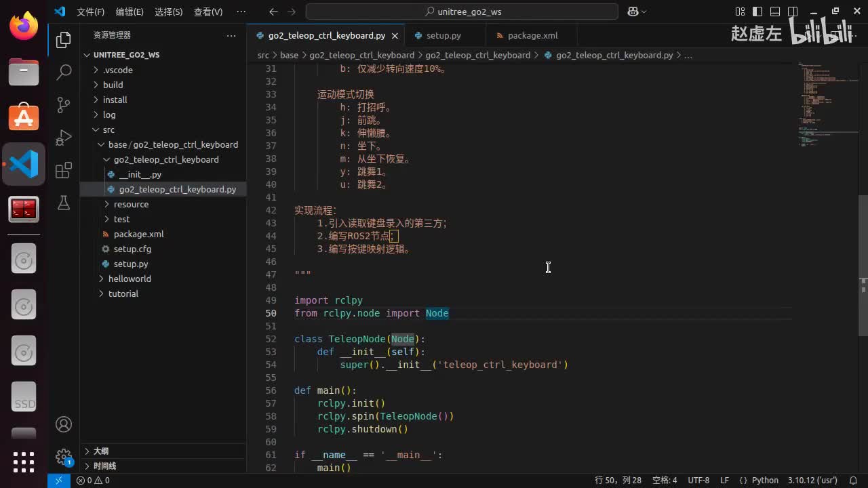Viewport: 868px width, 488px height.
Task: Select language mode Python in status bar
Action: tap(765, 481)
